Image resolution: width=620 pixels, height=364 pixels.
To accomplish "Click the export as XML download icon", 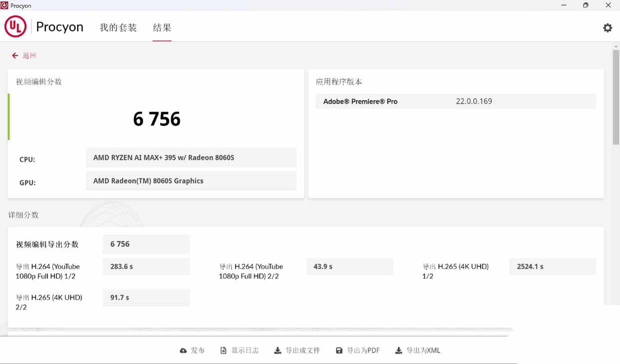I will click(x=398, y=350).
